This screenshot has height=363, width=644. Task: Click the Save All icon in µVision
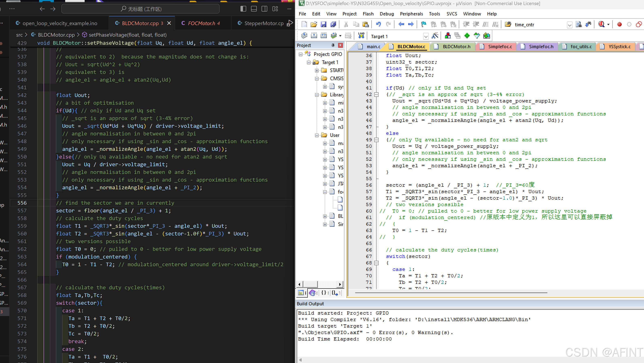click(x=333, y=24)
